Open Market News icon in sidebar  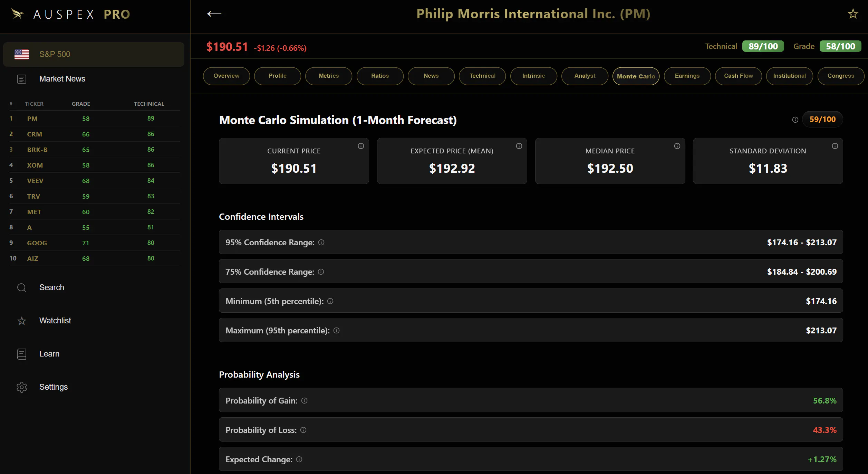click(22, 79)
